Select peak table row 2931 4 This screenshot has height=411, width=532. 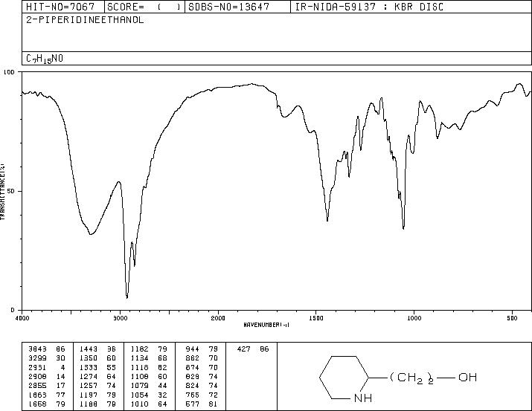pyautogui.click(x=47, y=367)
